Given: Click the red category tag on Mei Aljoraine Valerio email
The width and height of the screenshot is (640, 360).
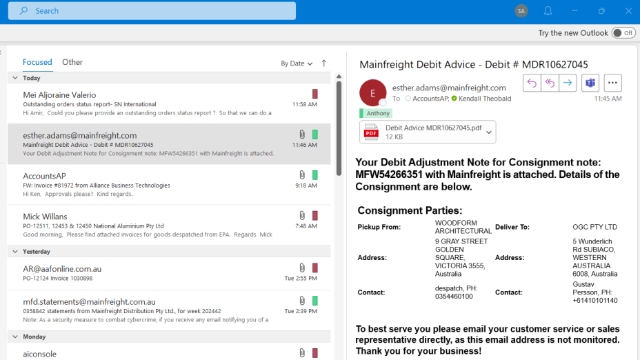Looking at the screenshot, I should tap(315, 94).
